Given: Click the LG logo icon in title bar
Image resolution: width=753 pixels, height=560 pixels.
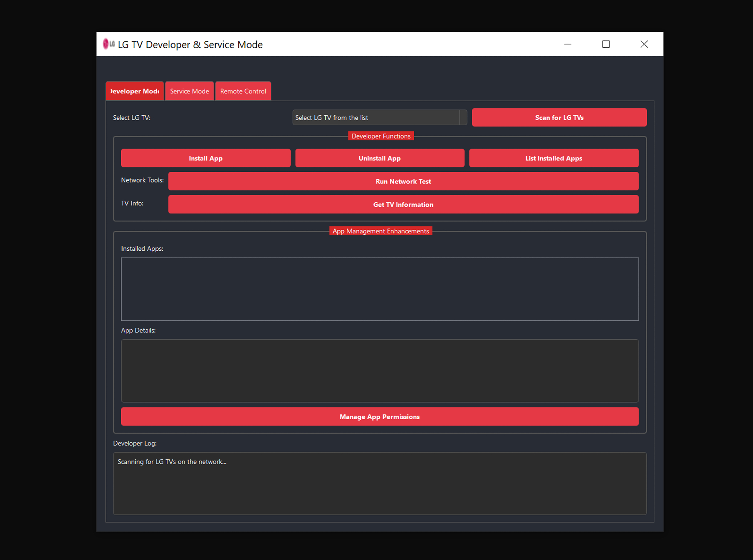Looking at the screenshot, I should (109, 44).
